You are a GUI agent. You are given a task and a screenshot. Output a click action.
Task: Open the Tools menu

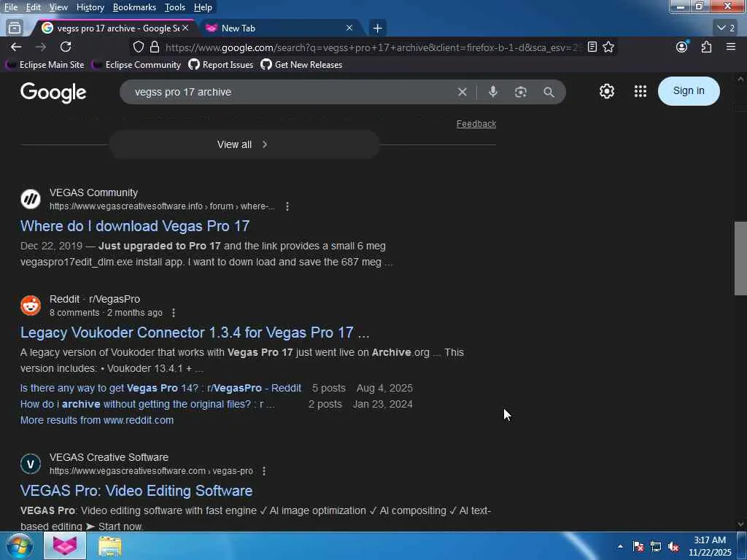[175, 7]
